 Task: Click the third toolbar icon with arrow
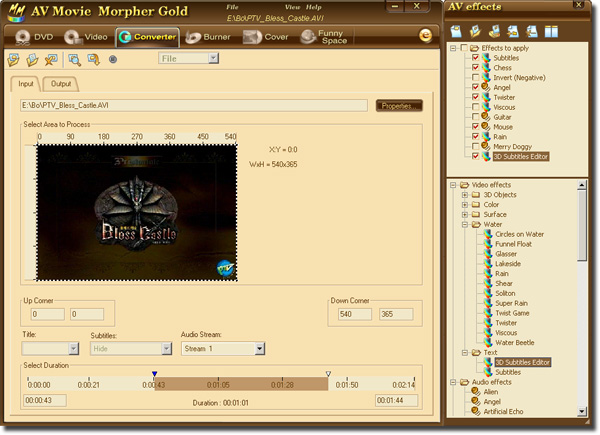coord(51,60)
